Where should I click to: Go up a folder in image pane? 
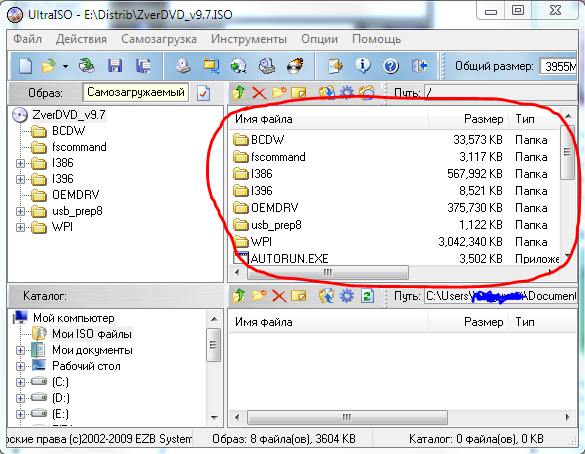click(x=239, y=93)
